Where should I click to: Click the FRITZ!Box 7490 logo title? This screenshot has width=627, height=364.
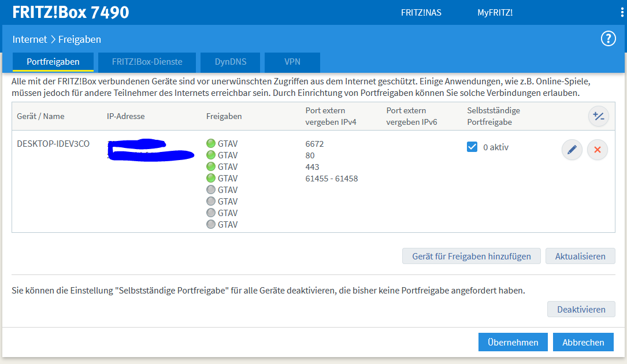[x=71, y=12]
